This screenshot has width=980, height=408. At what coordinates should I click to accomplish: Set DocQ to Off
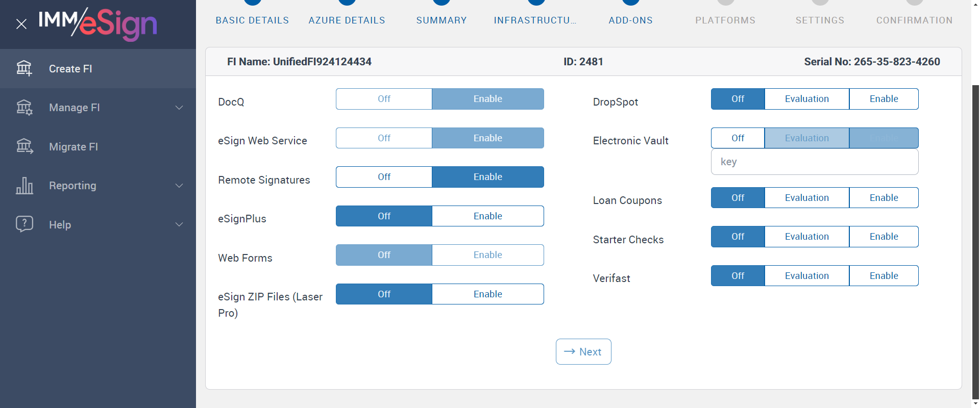[384, 99]
